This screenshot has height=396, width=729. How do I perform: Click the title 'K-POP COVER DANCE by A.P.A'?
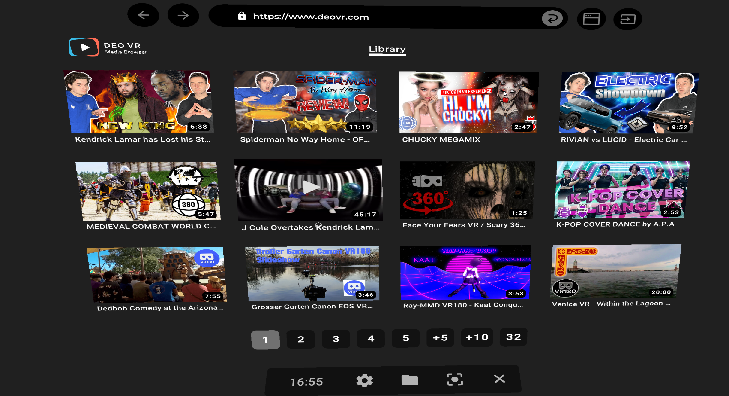615,224
